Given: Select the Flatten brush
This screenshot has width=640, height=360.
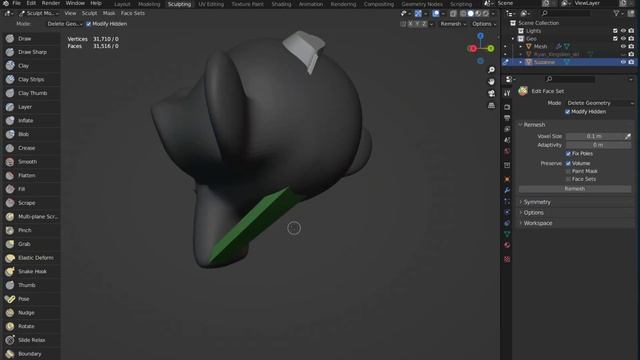Looking at the screenshot, I should coord(32,175).
